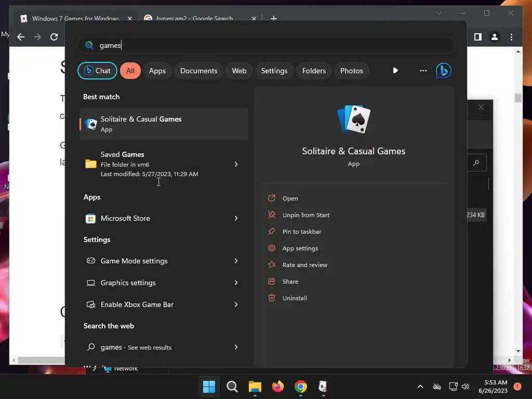Open Chrome profile avatar button
Image resolution: width=532 pixels, height=399 pixels.
point(495,37)
